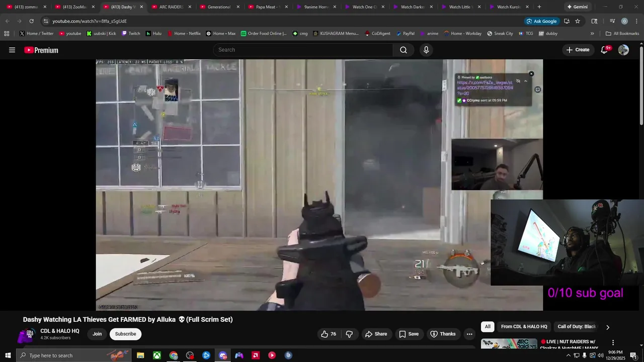Open Google Chrome from the taskbar
Screen dimensions: 644x362
click(174, 355)
